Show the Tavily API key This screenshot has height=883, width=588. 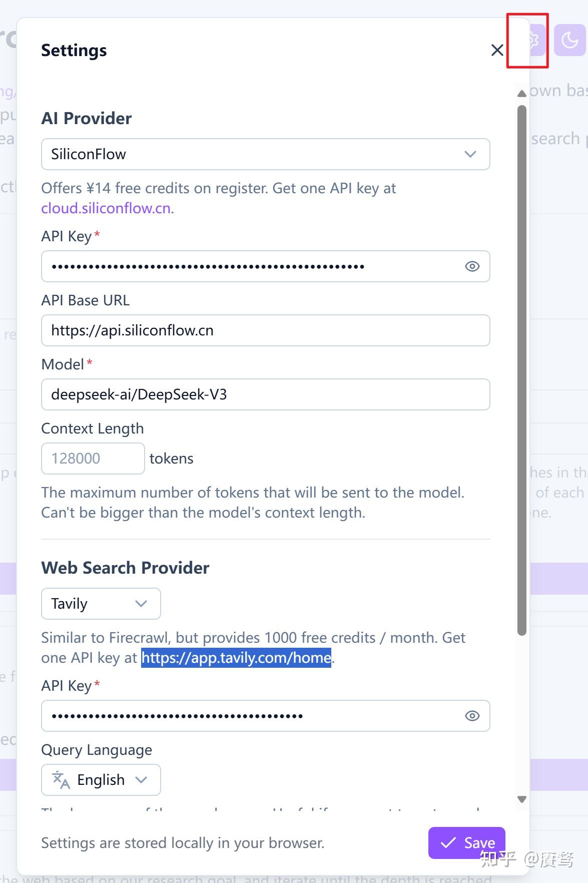click(472, 716)
